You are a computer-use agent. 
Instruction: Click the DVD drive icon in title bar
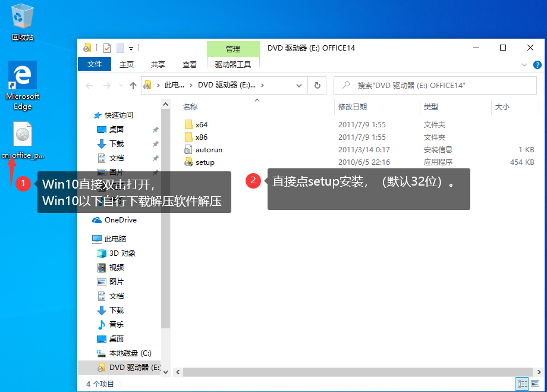pyautogui.click(x=87, y=48)
